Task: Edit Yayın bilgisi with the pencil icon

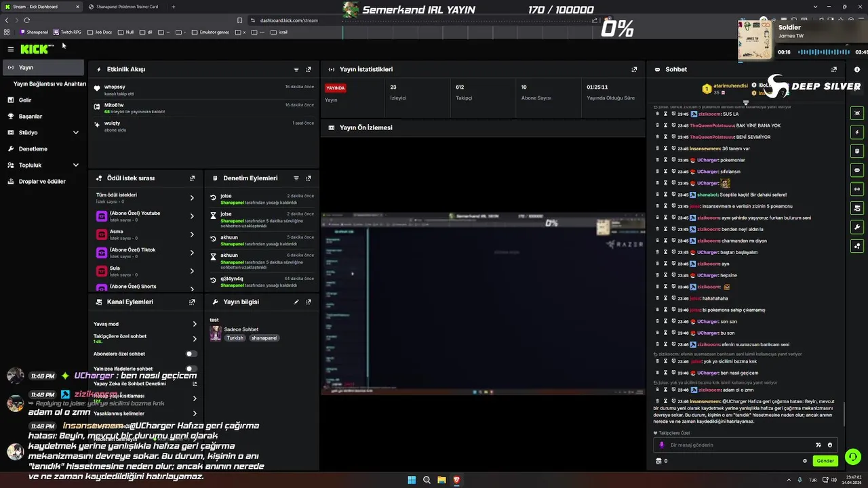Action: click(x=296, y=302)
